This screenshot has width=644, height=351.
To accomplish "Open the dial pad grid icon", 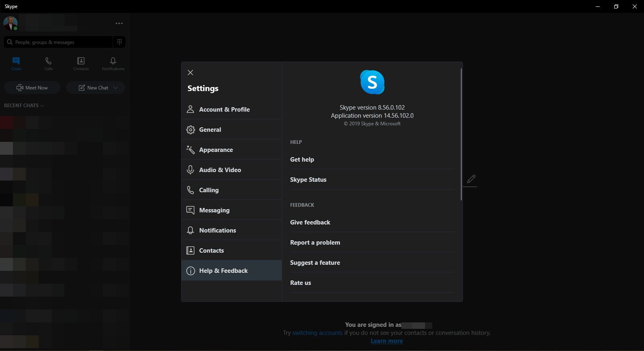I will tap(120, 42).
